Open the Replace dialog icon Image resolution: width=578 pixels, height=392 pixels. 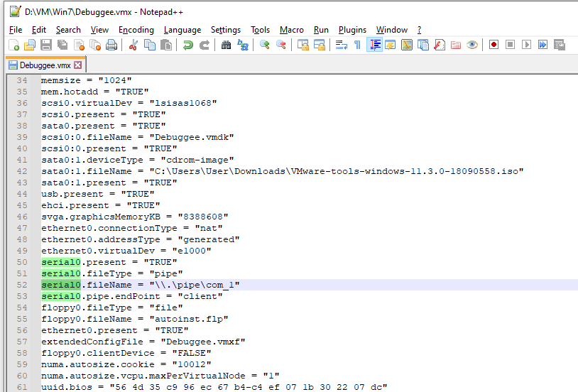[x=243, y=45]
